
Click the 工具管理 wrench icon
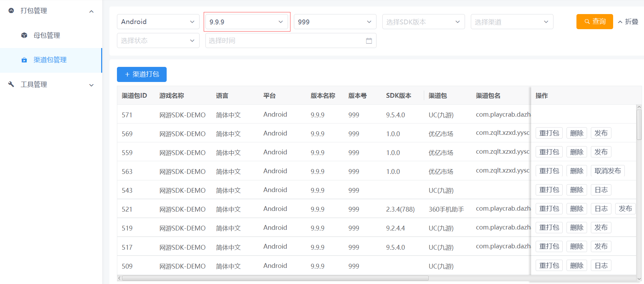[11, 84]
